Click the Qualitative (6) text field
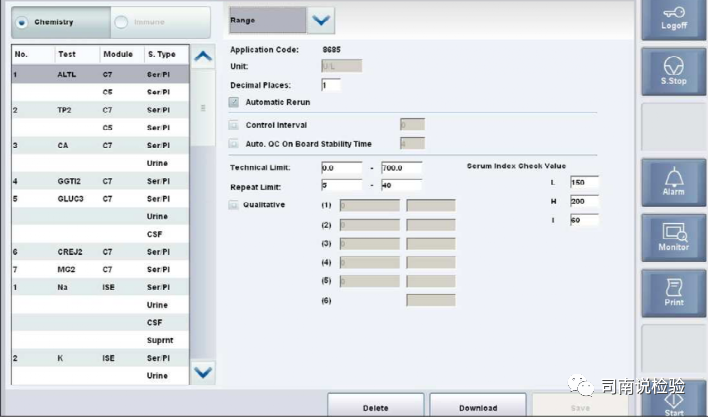Image resolution: width=708 pixels, height=417 pixels. click(x=431, y=300)
